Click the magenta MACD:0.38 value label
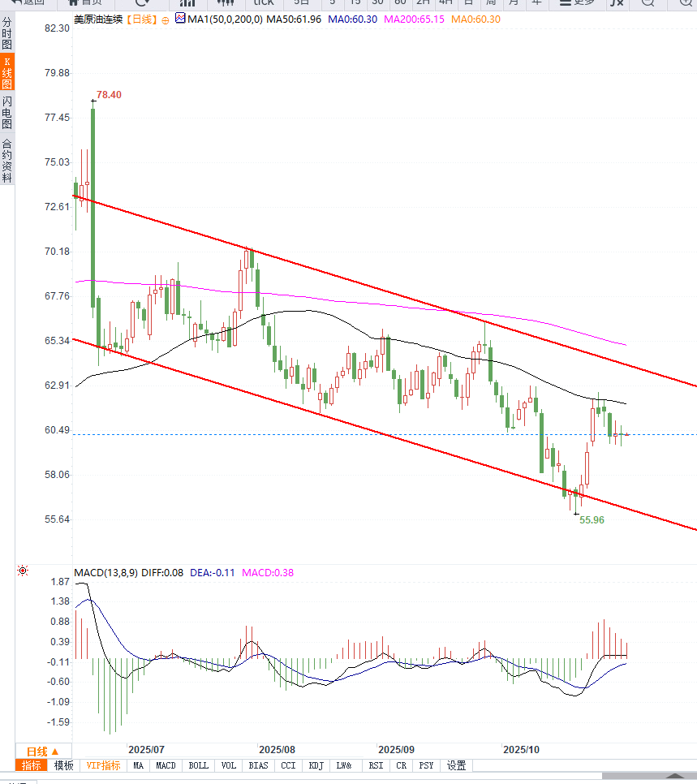This screenshot has height=784, width=697. click(268, 573)
